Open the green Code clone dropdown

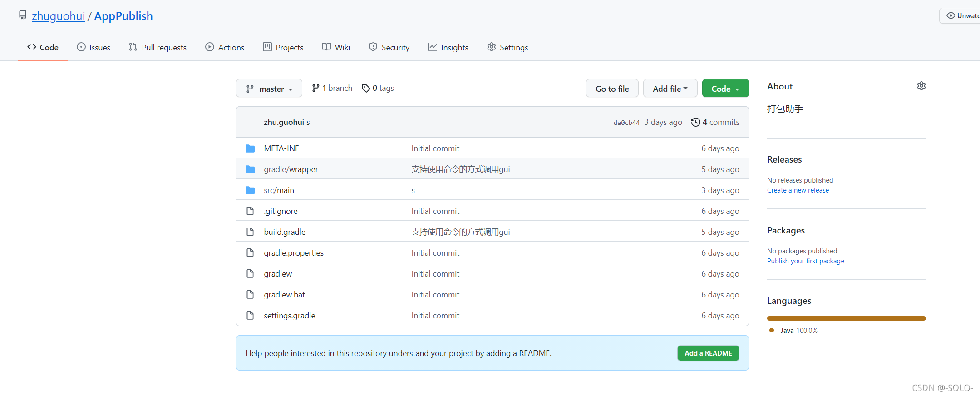[725, 89]
